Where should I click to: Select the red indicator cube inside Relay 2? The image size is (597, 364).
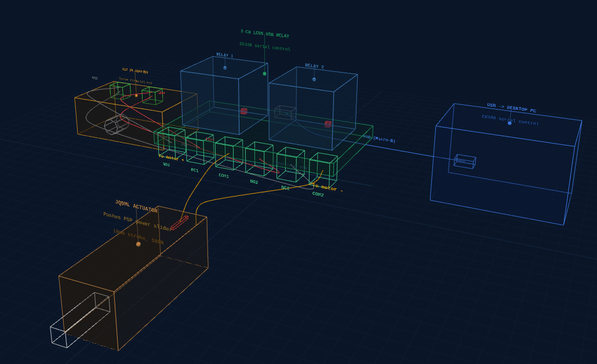coord(328,124)
